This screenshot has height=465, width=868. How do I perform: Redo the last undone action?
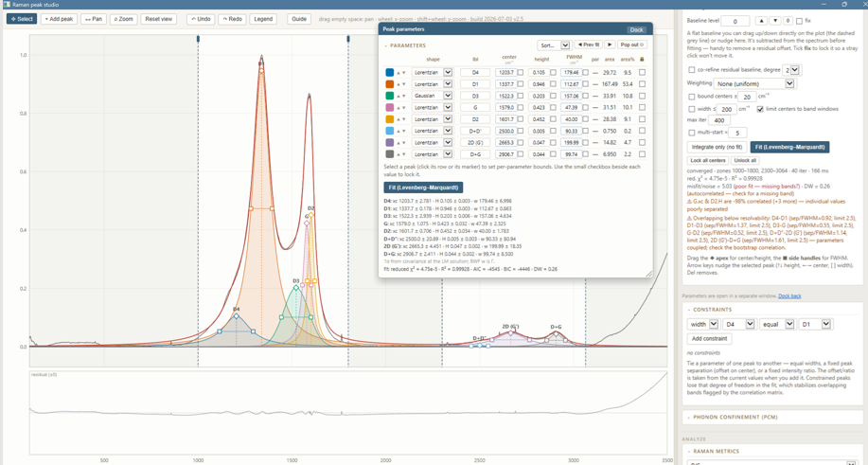click(233, 19)
